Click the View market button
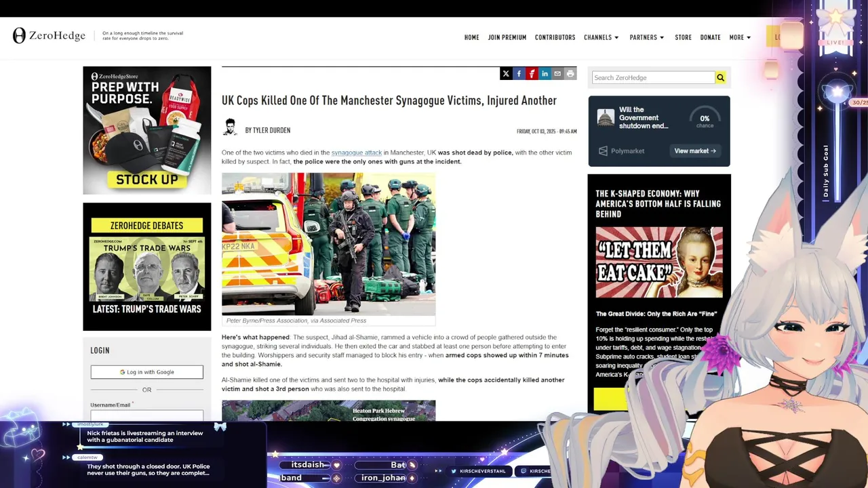Screen dimensions: 868x488 [695, 151]
